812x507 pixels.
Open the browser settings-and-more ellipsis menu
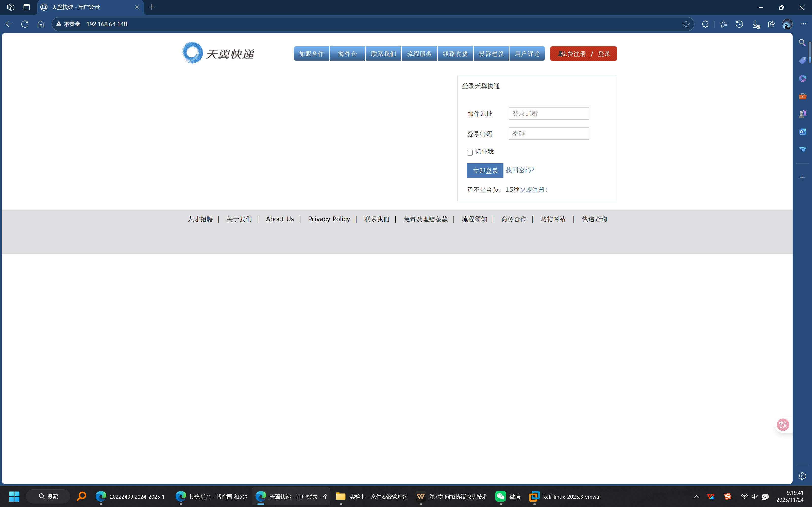click(803, 24)
